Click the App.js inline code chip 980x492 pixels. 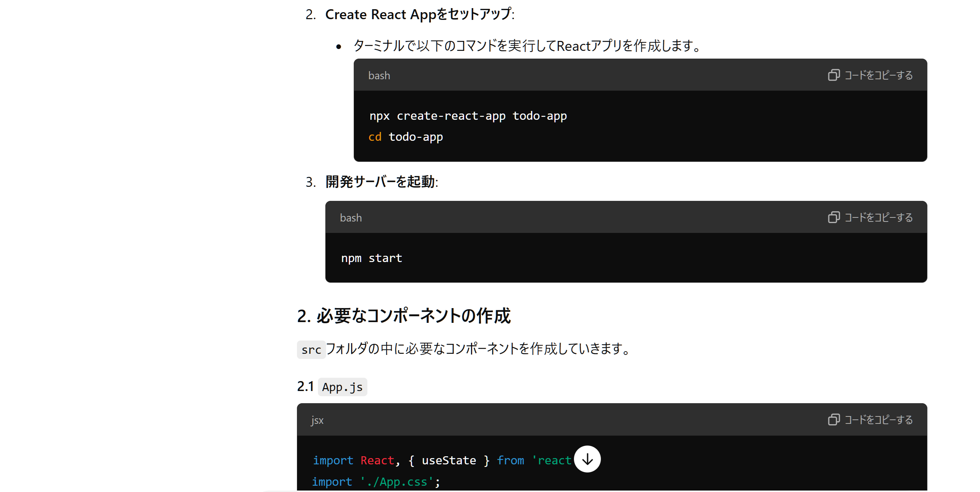pos(342,387)
